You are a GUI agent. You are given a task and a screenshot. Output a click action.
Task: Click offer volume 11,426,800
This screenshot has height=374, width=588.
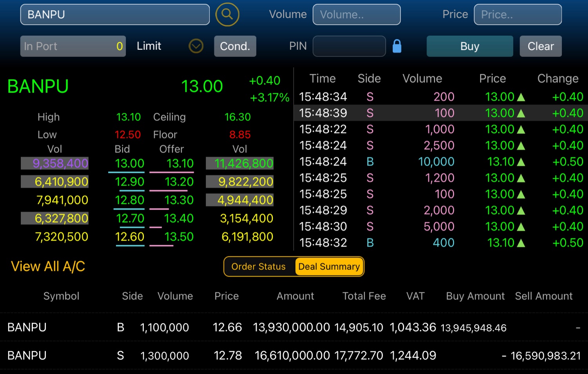[x=244, y=163]
